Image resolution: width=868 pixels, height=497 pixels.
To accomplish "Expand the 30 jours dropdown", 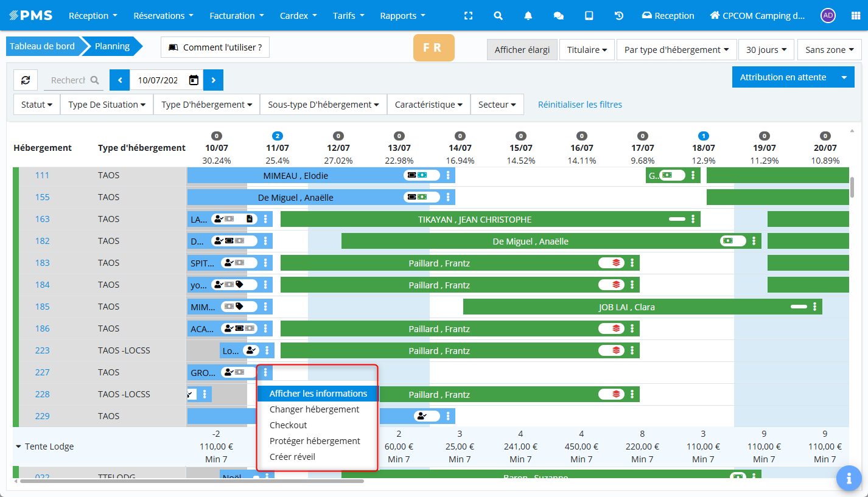I will [x=766, y=50].
